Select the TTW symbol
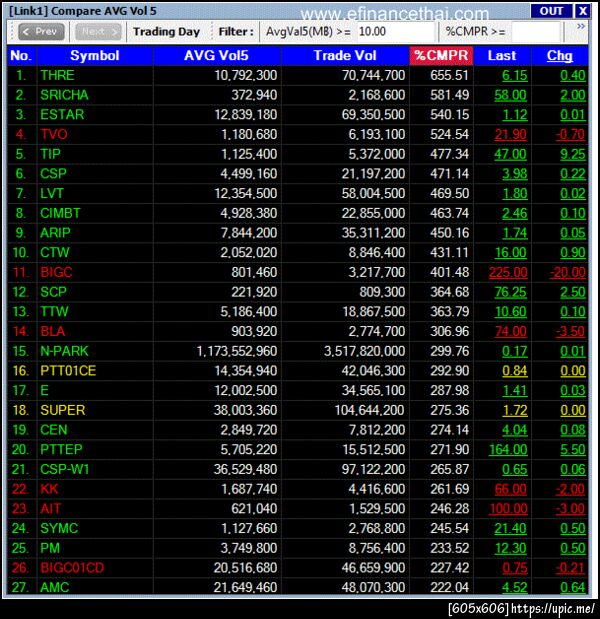This screenshot has width=600, height=619. point(54,312)
